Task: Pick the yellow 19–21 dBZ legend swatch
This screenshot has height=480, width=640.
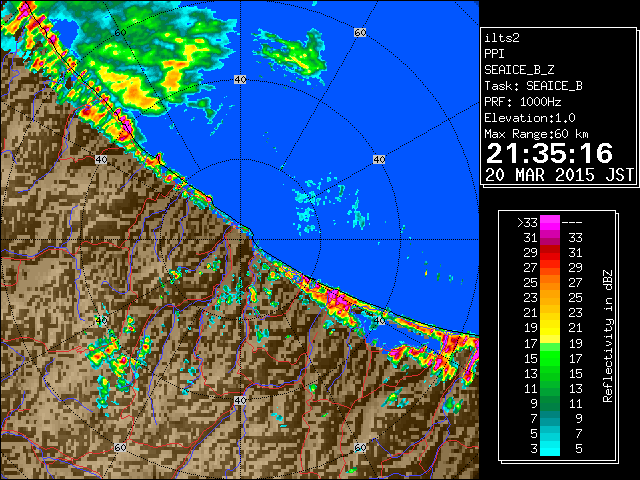Action: point(550,328)
